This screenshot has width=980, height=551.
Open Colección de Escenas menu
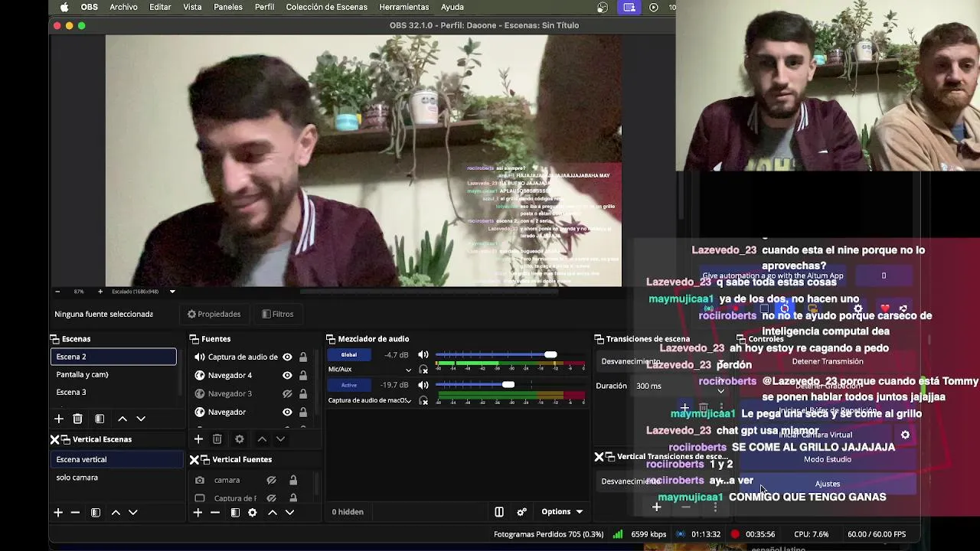coord(327,7)
